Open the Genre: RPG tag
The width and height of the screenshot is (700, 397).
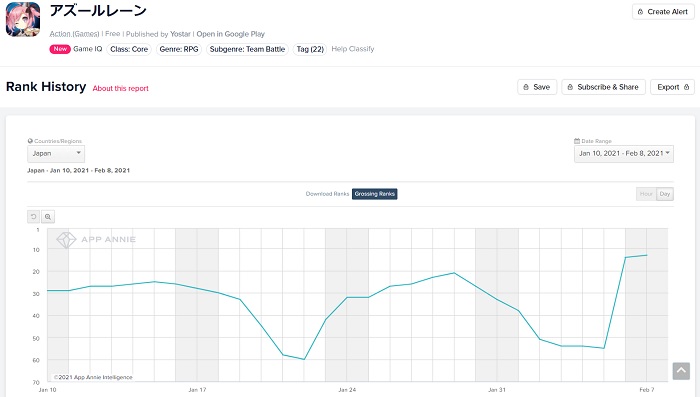[179, 49]
